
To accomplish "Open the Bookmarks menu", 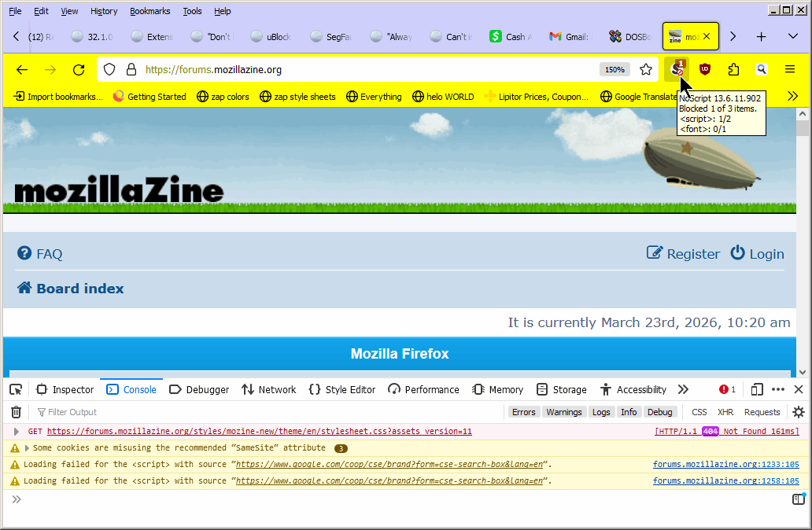I will (149, 11).
